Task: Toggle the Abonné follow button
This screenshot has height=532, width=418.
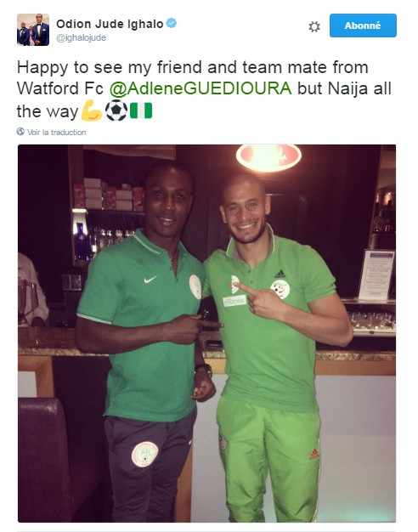Action: [x=363, y=25]
